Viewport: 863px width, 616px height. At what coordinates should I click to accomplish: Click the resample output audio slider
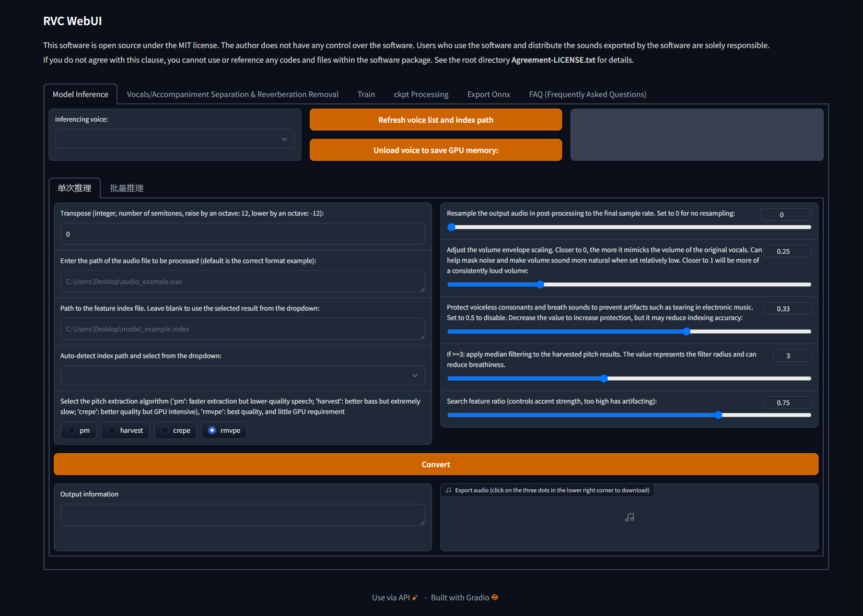coord(629,227)
